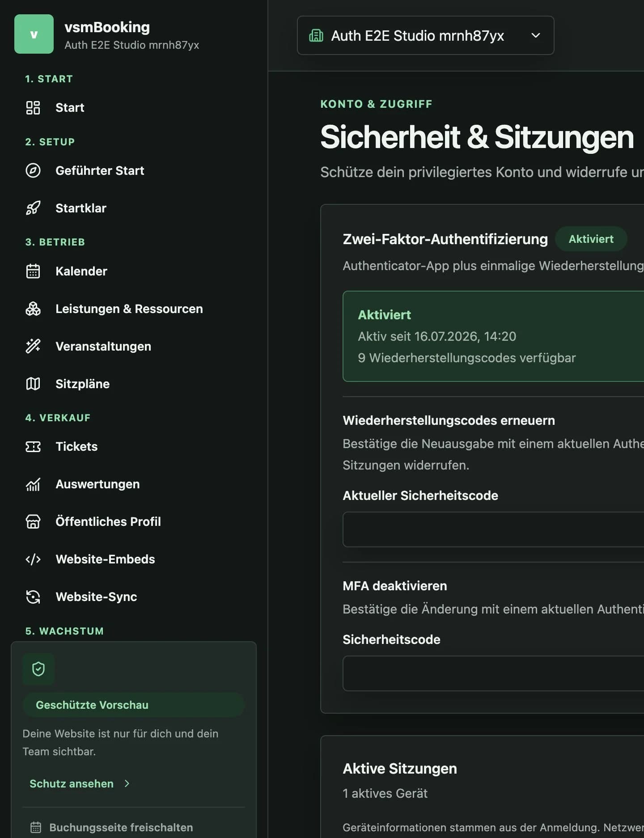Image resolution: width=644 pixels, height=838 pixels.
Task: Focus the Aktueller Sicherheitscode input field
Action: (x=493, y=529)
